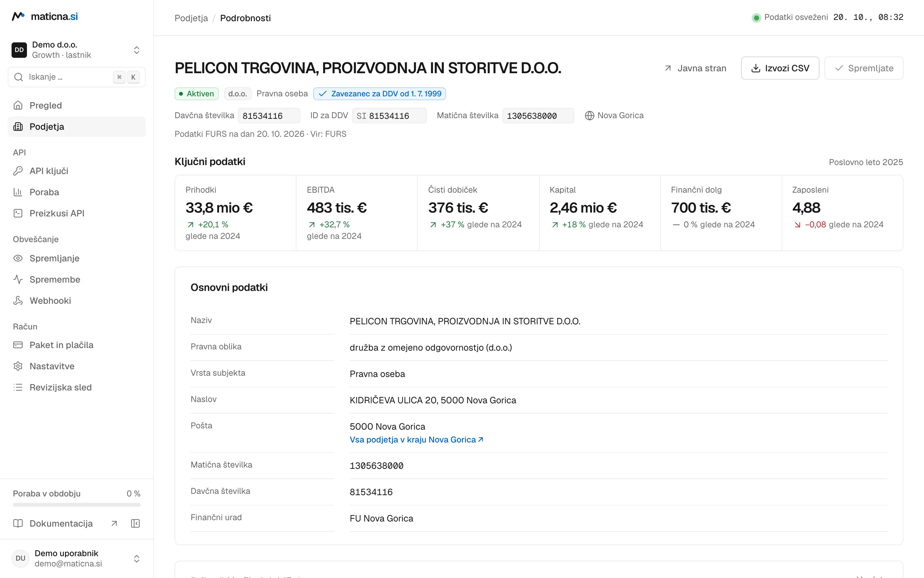Click the Zavezanec za DDV badge
This screenshot has width=924, height=578.
(x=380, y=94)
